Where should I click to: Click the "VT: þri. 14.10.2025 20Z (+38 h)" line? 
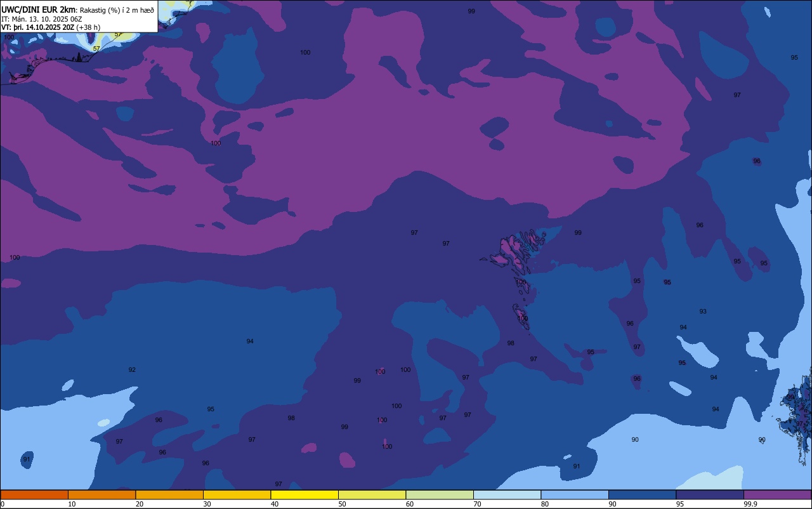[51, 27]
